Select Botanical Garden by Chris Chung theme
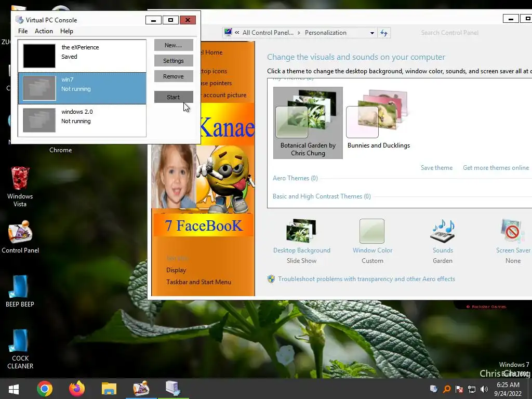 point(308,123)
